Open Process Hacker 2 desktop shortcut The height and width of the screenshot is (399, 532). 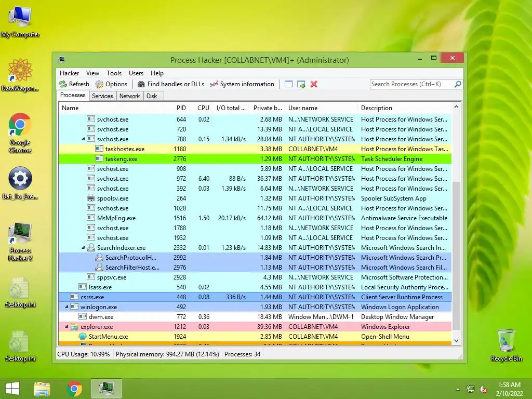pos(20,242)
